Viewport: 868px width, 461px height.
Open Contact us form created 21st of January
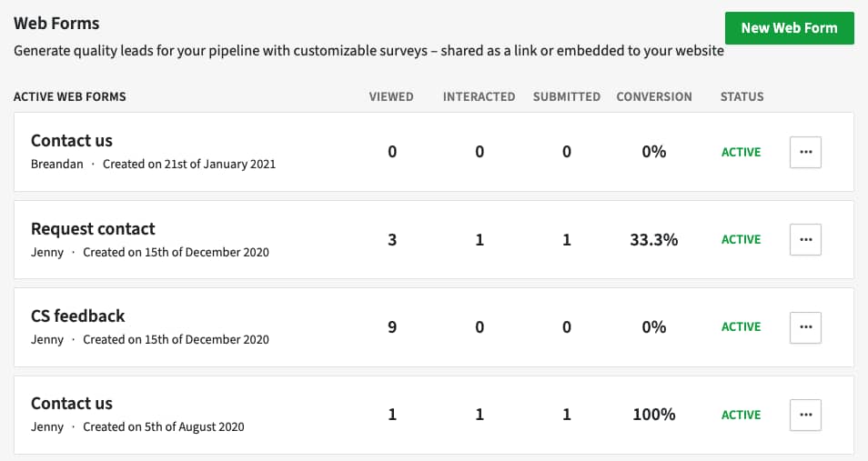(71, 141)
